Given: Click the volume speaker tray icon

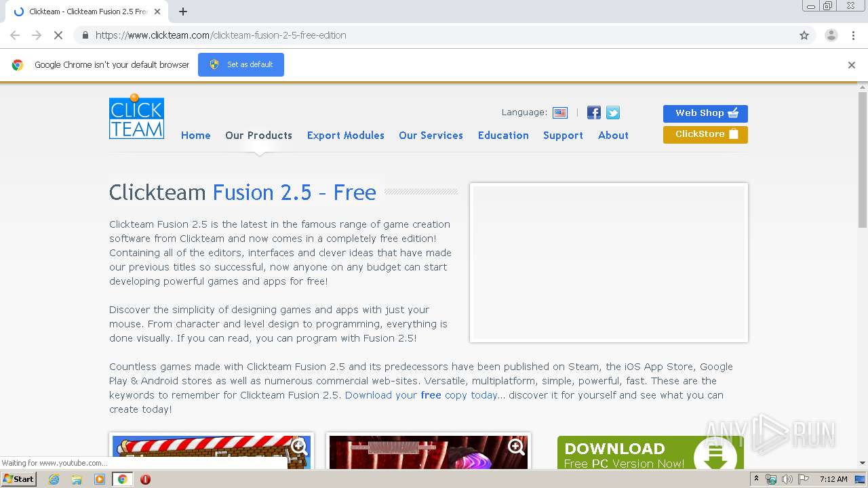Looking at the screenshot, I should (x=787, y=479).
